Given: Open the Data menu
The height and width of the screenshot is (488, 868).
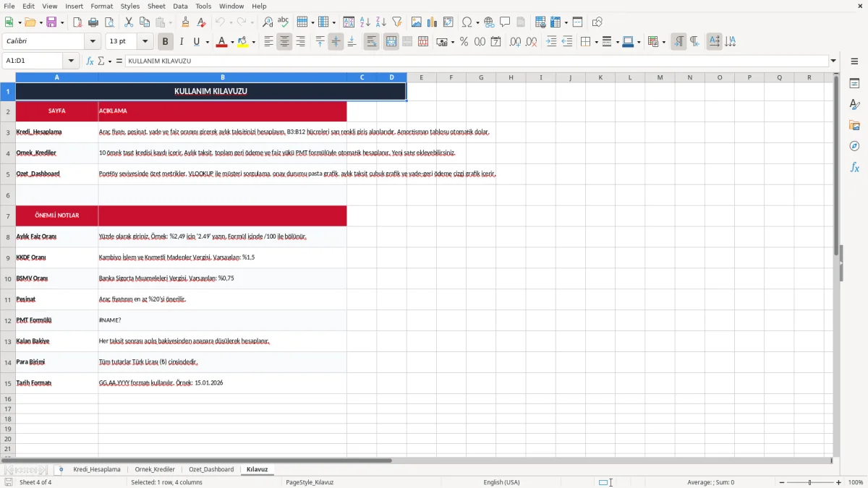Looking at the screenshot, I should (x=180, y=6).
